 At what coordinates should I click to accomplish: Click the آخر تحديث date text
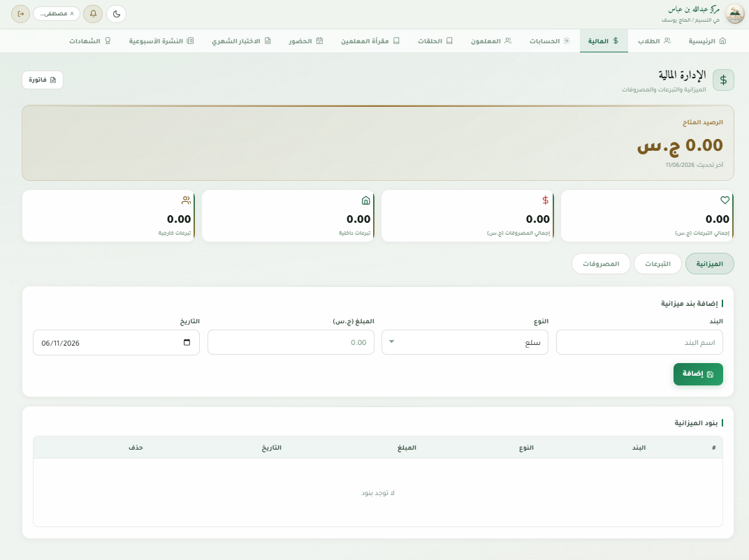point(694,165)
